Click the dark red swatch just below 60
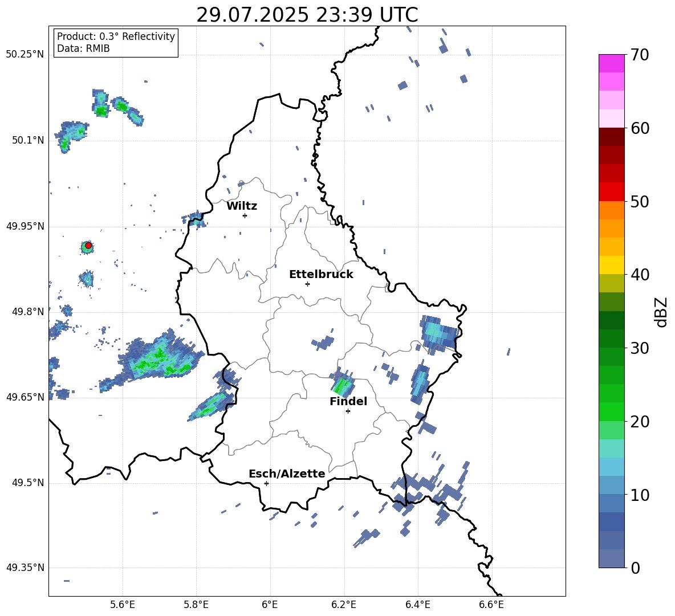 [x=611, y=137]
